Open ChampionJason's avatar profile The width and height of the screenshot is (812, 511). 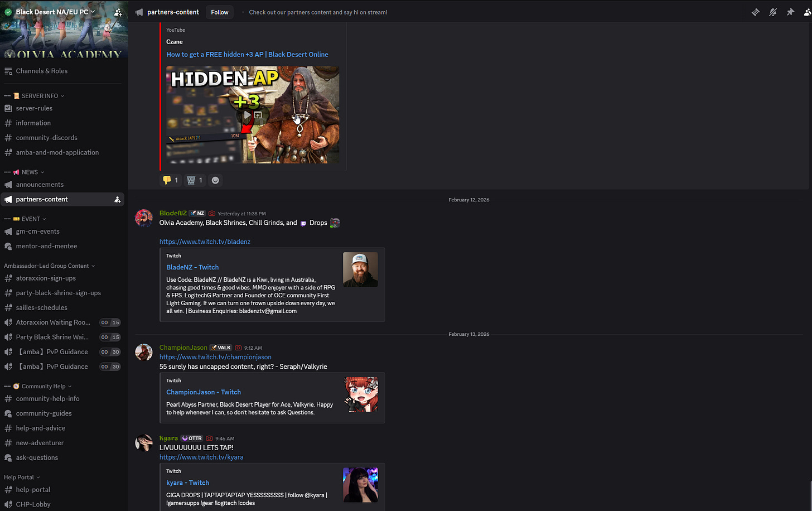(x=144, y=353)
